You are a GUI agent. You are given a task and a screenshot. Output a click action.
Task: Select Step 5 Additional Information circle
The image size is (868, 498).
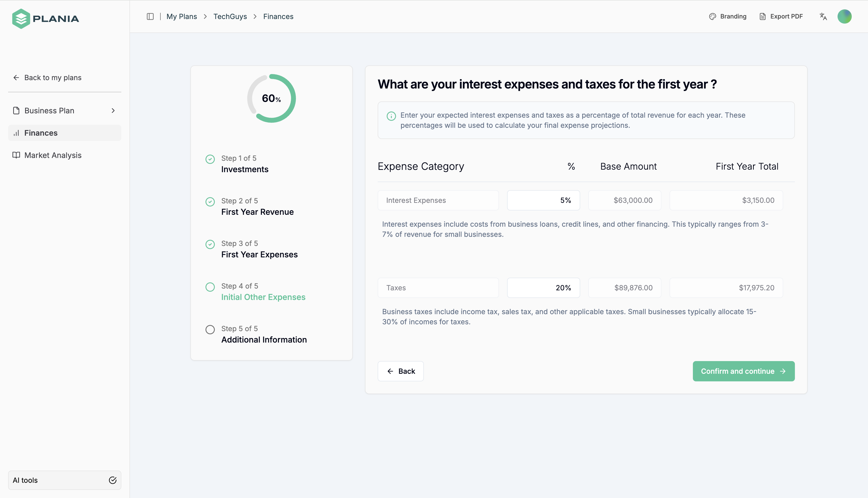tap(210, 329)
